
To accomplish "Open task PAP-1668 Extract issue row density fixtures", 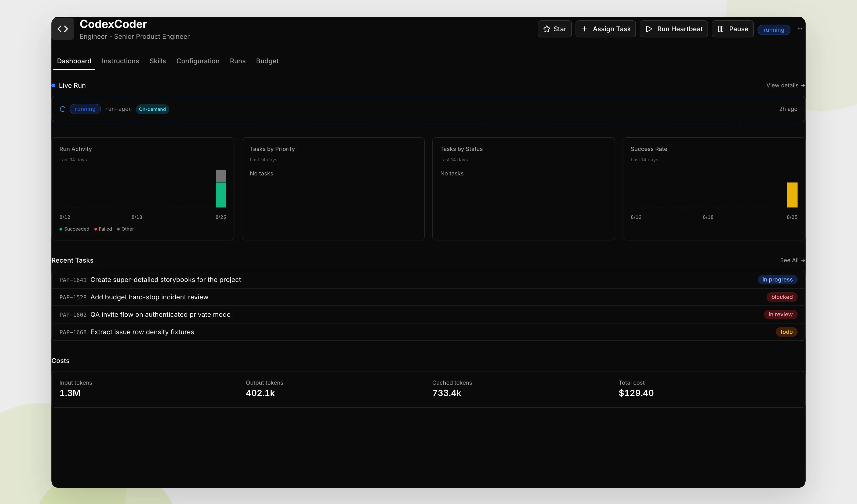I will 428,332.
